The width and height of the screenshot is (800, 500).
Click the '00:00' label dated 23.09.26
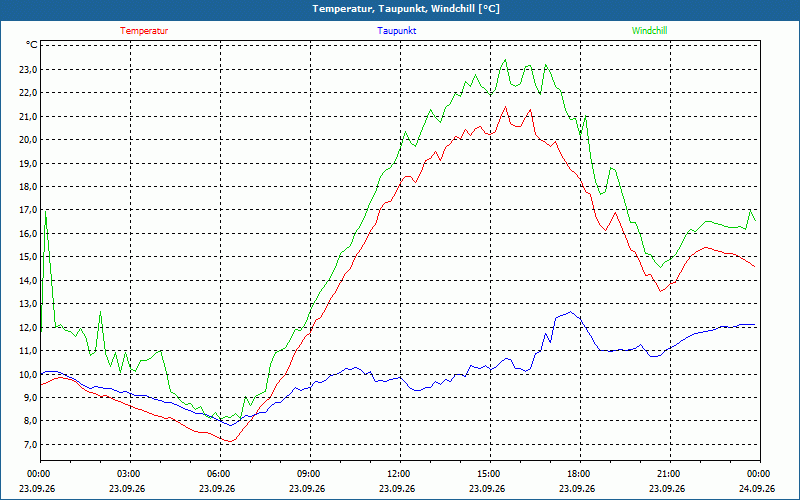pos(40,474)
